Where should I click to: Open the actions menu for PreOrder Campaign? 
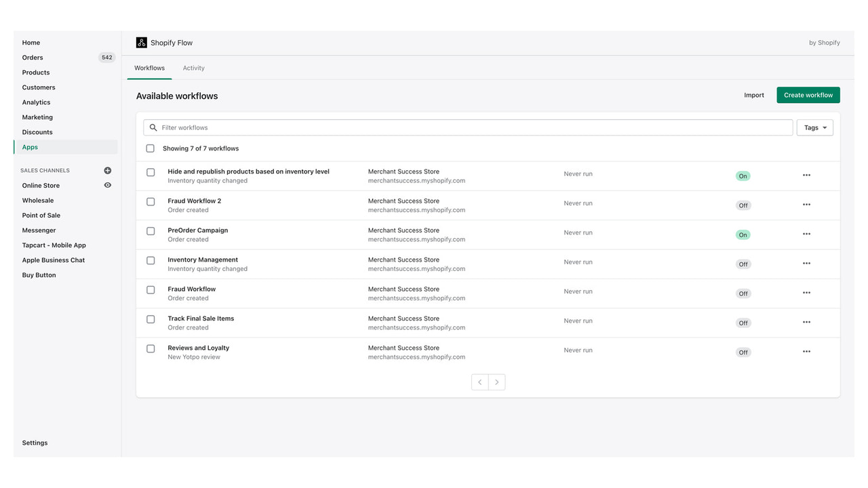[806, 234]
